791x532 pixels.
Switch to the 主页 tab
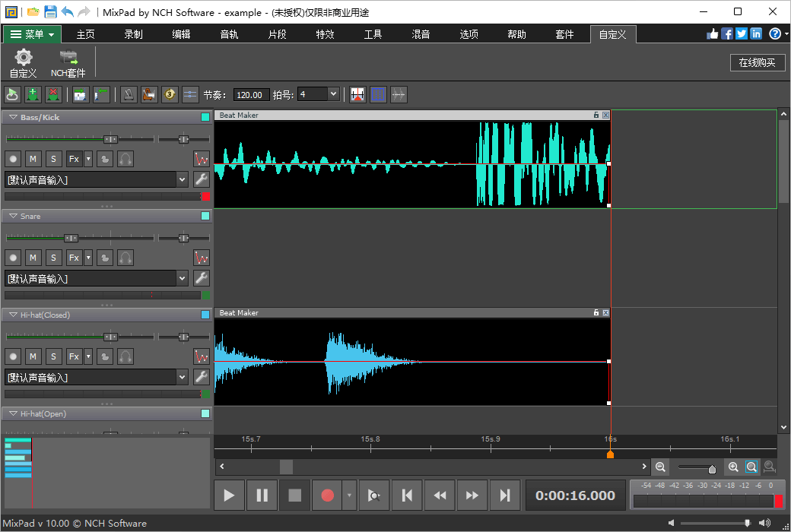tap(86, 34)
